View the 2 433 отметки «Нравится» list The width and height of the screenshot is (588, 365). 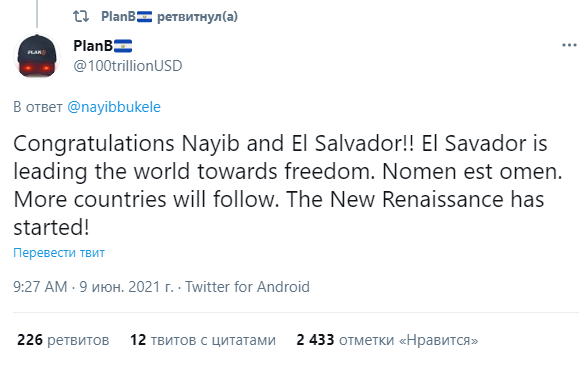point(387,340)
